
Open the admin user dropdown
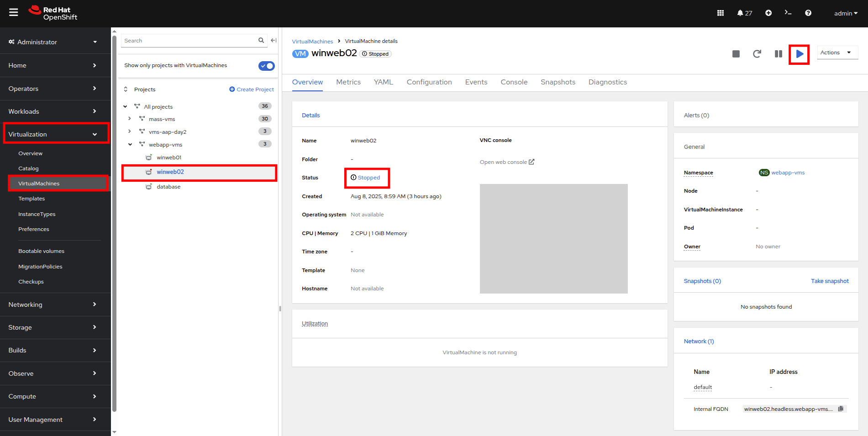[846, 13]
